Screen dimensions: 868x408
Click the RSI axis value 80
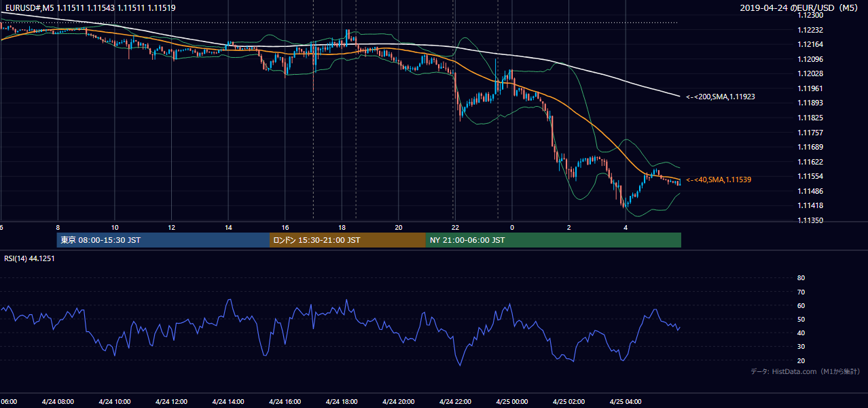click(801, 278)
